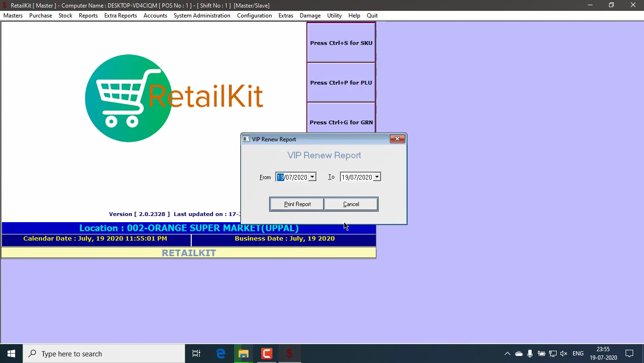Expand the From date dropdown arrow
The height and width of the screenshot is (363, 644).
312,177
